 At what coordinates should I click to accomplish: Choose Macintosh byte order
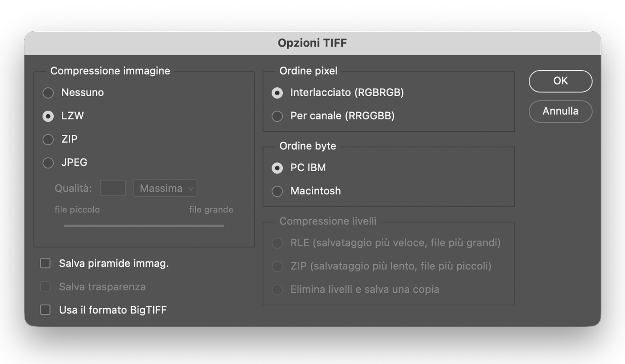(x=277, y=191)
